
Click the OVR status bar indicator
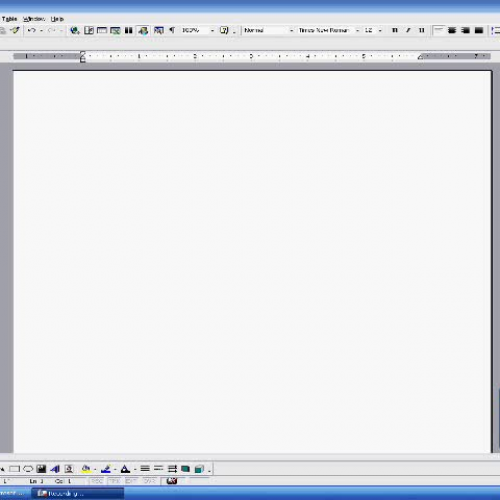coord(149,481)
